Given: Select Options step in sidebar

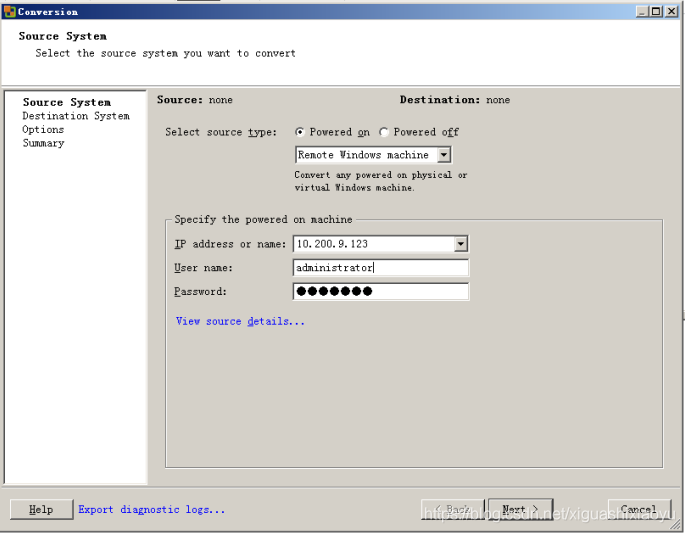Looking at the screenshot, I should coord(43,129).
